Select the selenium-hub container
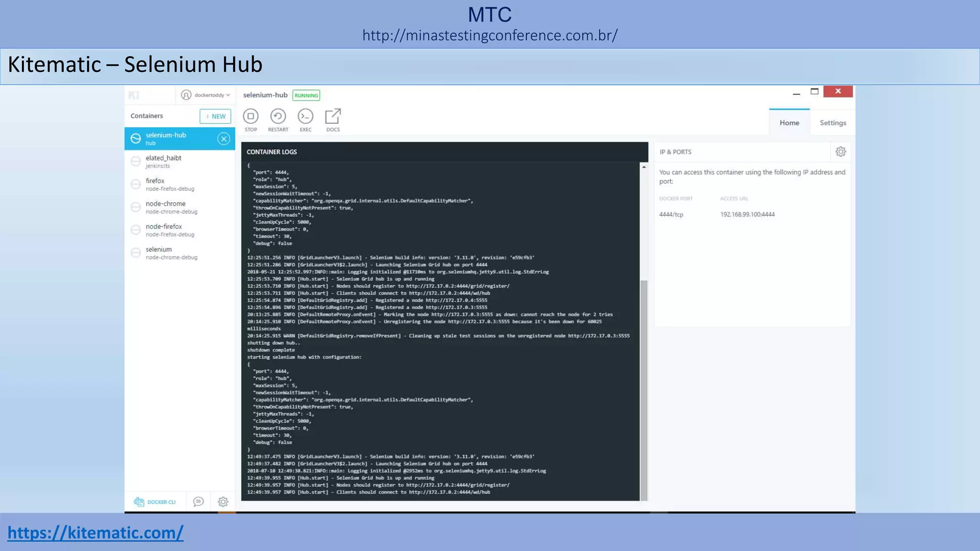The height and width of the screenshot is (551, 980). pyautogui.click(x=180, y=139)
